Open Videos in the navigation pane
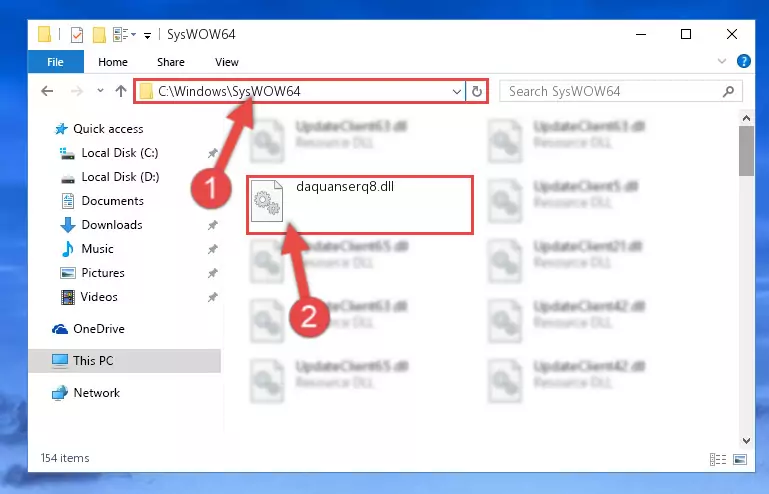 point(99,297)
